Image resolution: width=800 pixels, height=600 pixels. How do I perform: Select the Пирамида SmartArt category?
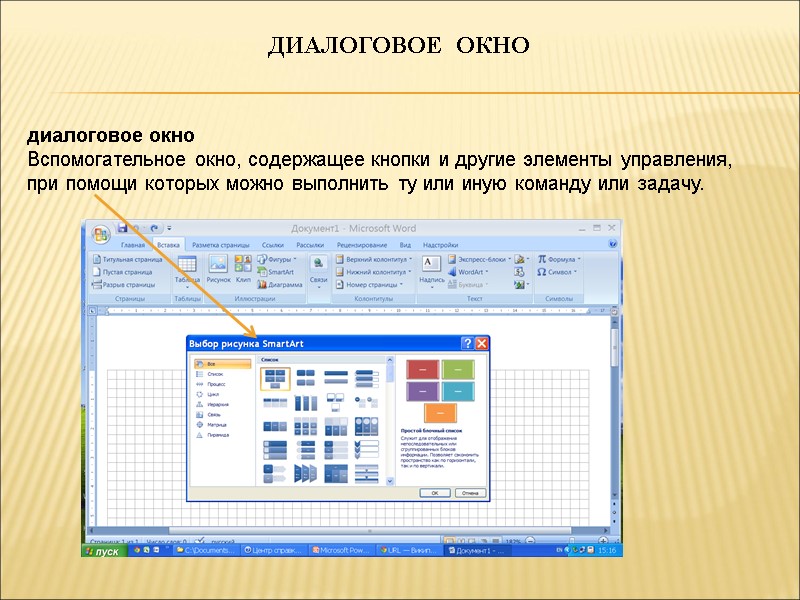pyautogui.click(x=218, y=434)
